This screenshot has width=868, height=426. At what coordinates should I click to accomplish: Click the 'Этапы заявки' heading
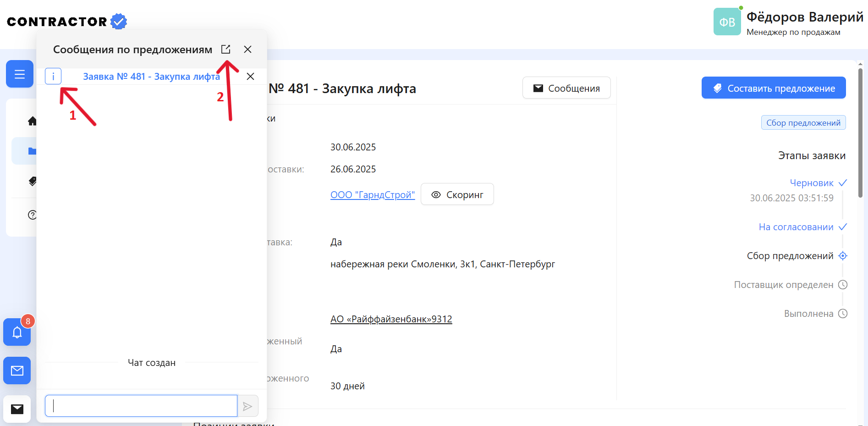click(x=812, y=156)
